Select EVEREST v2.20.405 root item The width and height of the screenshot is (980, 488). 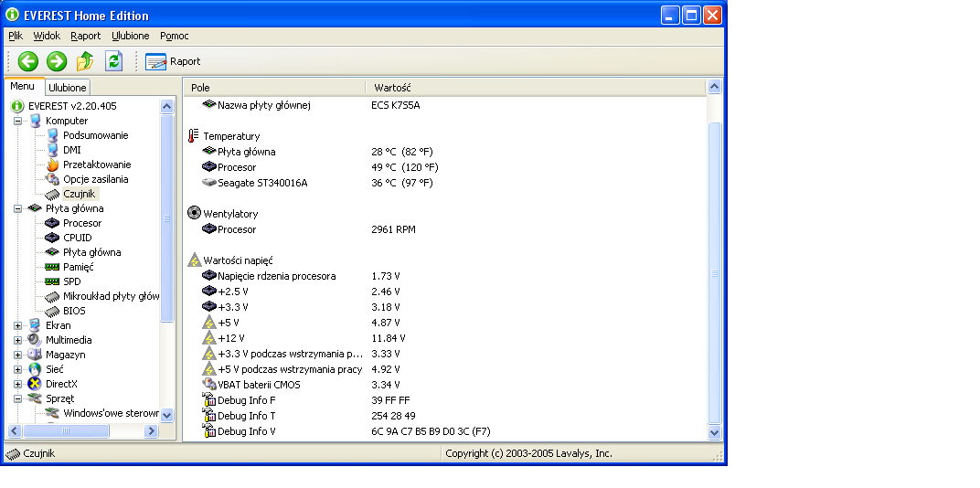point(72,106)
